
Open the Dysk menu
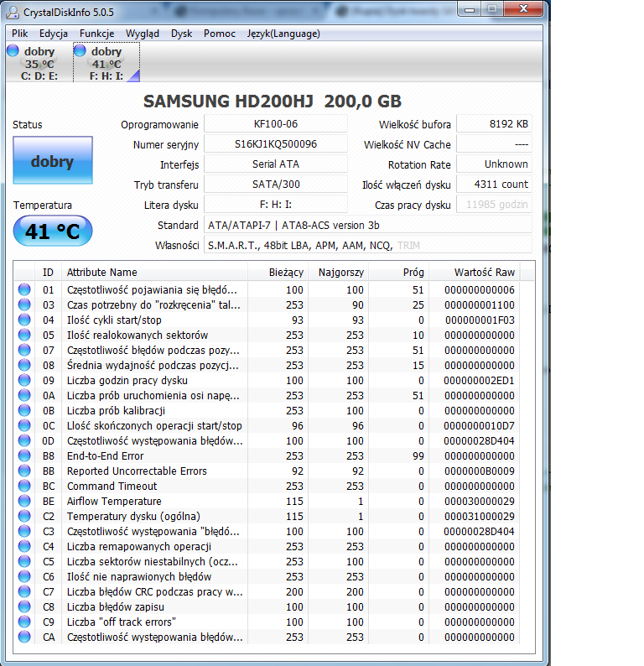[182, 34]
